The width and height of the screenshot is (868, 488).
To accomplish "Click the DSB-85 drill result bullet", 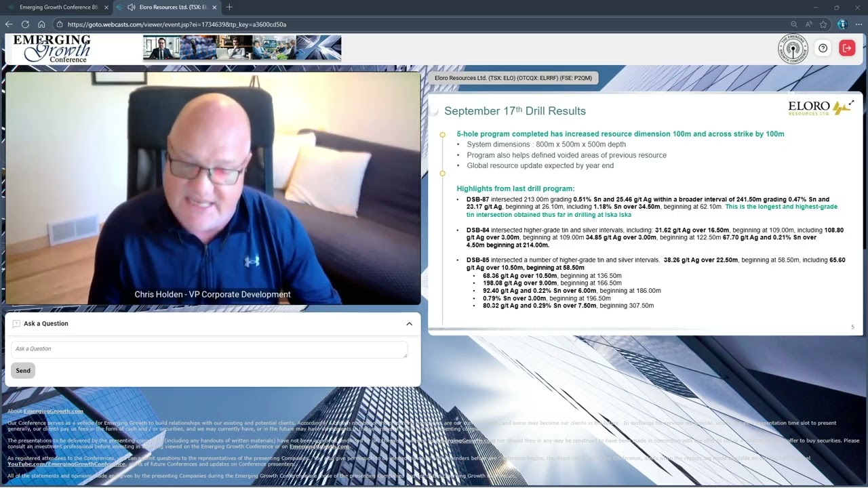I will 655,264.
